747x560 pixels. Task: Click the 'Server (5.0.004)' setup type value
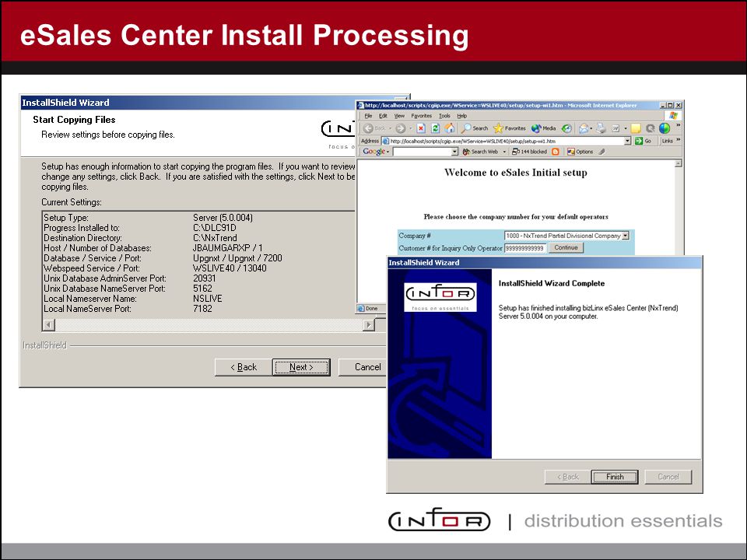pyautogui.click(x=223, y=218)
